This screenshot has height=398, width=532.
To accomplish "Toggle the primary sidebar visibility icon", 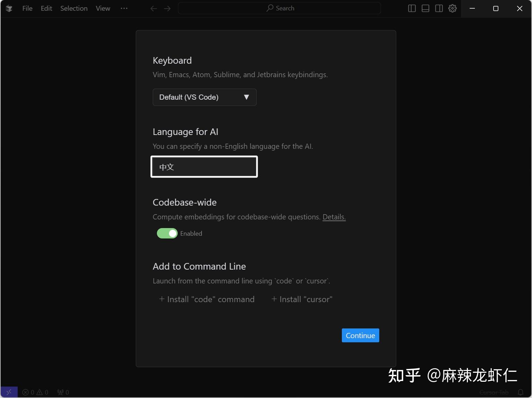I will click(x=412, y=8).
